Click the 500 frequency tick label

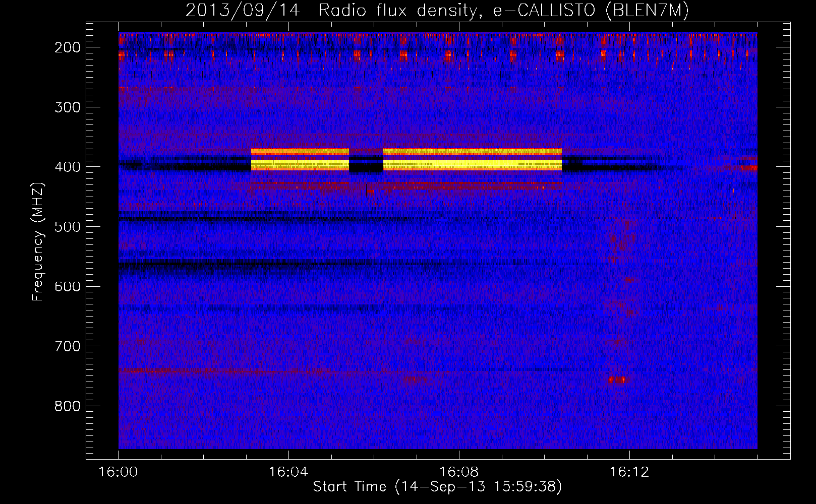pos(67,227)
